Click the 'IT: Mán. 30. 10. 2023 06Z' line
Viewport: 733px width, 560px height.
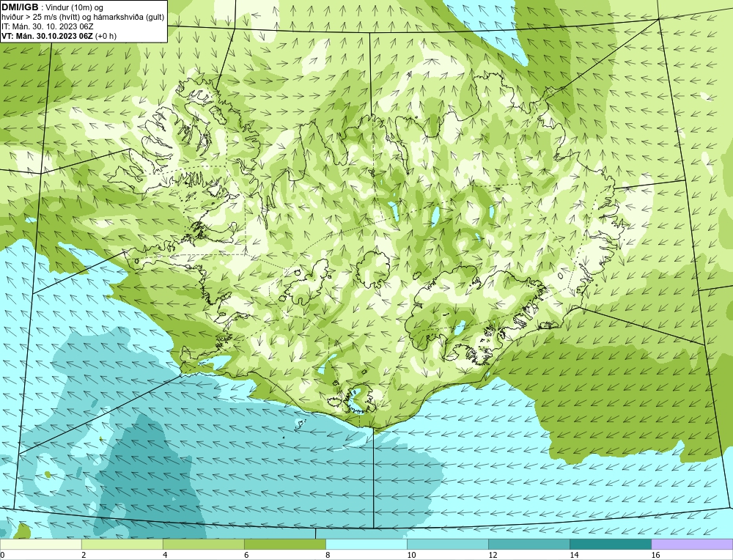click(x=47, y=26)
